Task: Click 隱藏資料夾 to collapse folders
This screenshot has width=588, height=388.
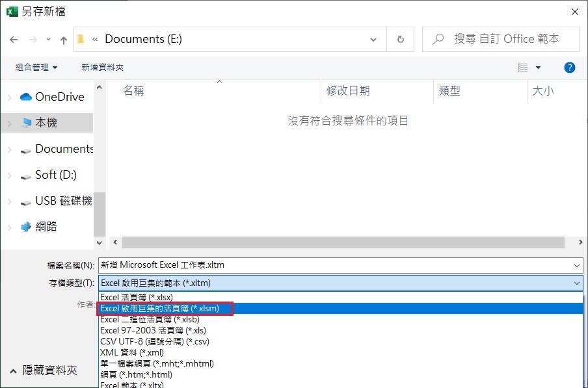Action: (43, 370)
